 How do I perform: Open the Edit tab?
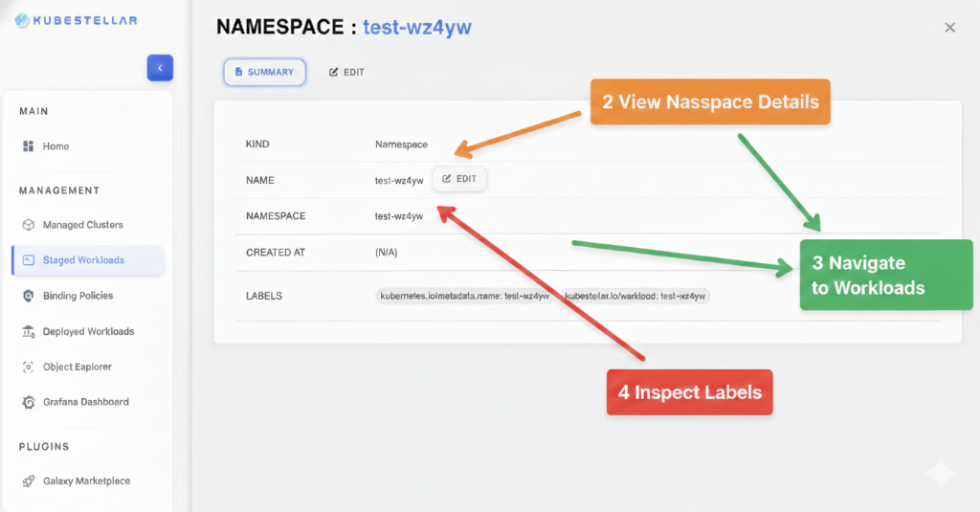(346, 72)
